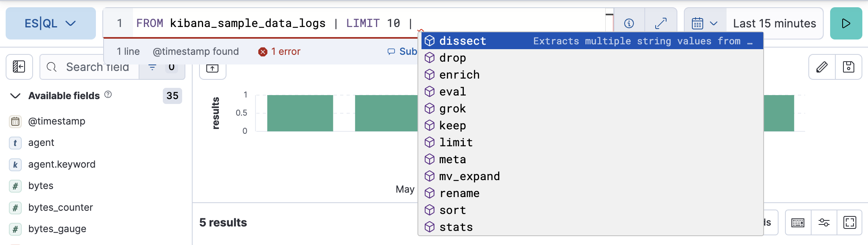This screenshot has width=868, height=245.
Task: Click the Last 15 minutes time range
Action: point(774,23)
